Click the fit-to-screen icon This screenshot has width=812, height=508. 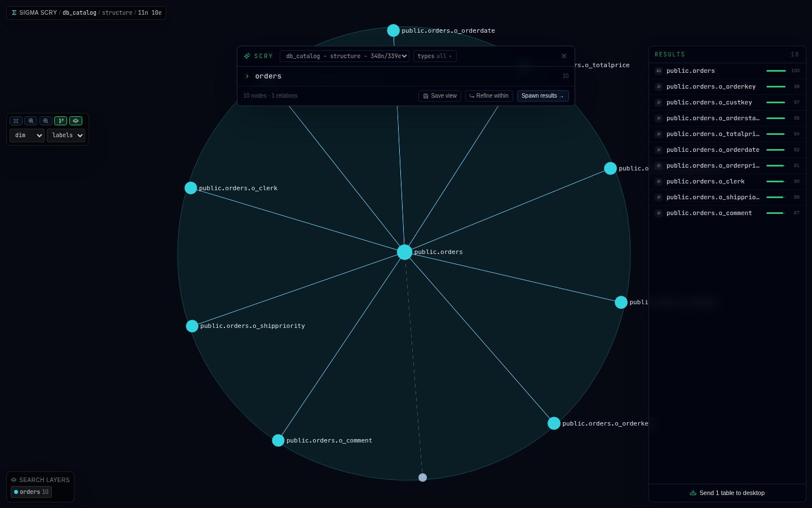[x=16, y=121]
